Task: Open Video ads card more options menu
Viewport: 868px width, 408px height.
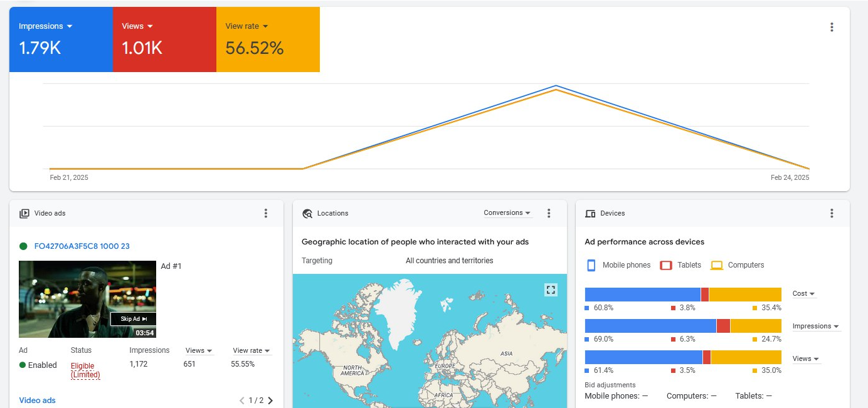Action: pos(265,213)
